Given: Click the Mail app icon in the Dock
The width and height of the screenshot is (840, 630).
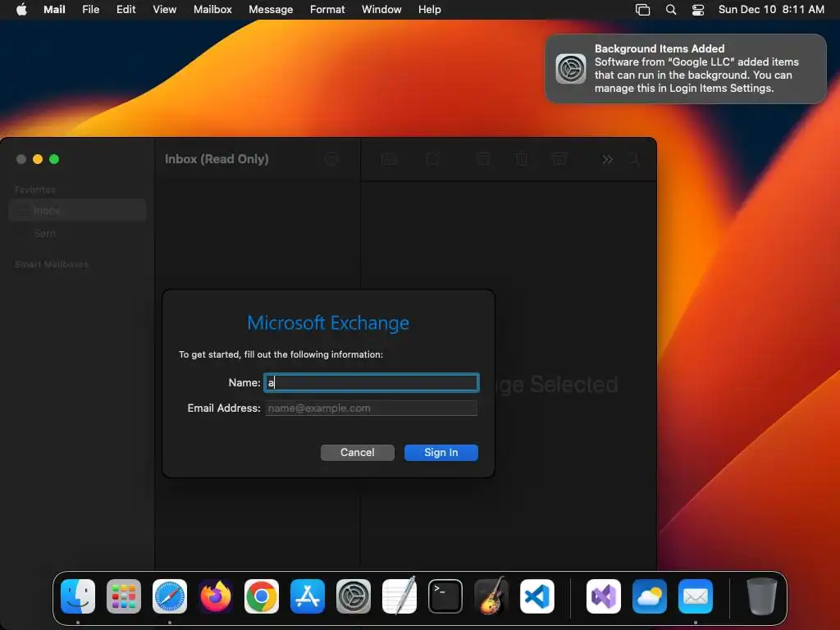Looking at the screenshot, I should 696,596.
